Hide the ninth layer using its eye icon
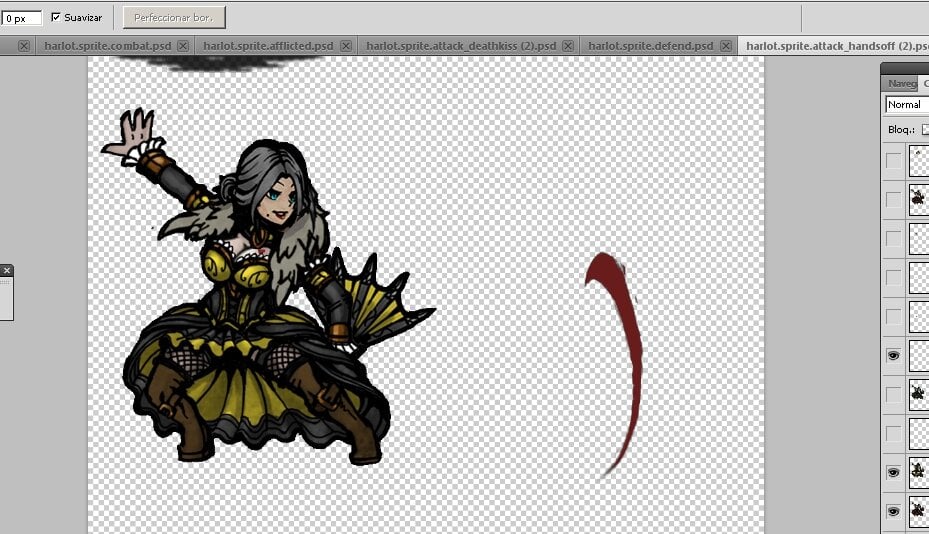The width and height of the screenshot is (929, 534). click(x=893, y=472)
